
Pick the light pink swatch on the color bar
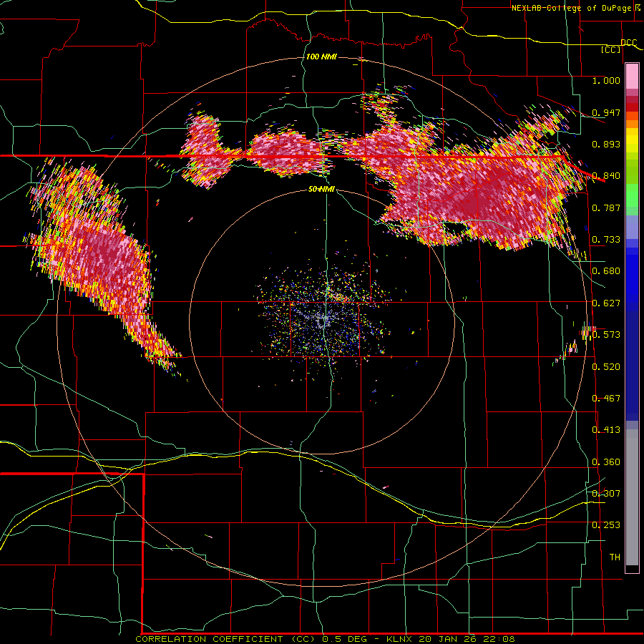632,77
